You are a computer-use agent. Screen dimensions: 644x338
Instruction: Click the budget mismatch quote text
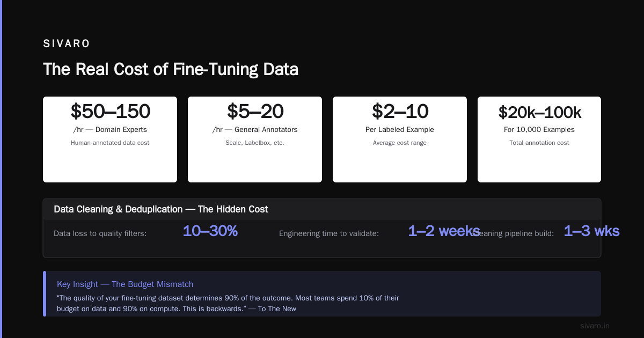pos(228,303)
